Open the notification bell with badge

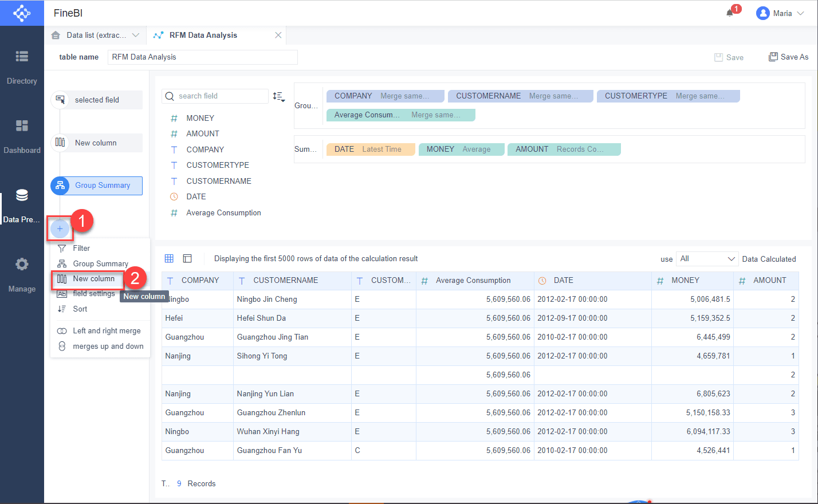click(x=730, y=13)
